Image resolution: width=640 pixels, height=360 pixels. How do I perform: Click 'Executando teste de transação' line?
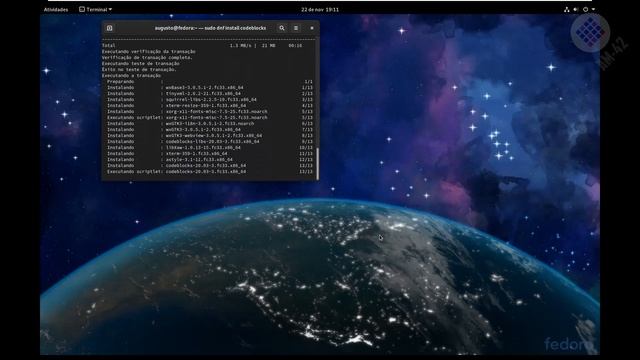pyautogui.click(x=140, y=64)
